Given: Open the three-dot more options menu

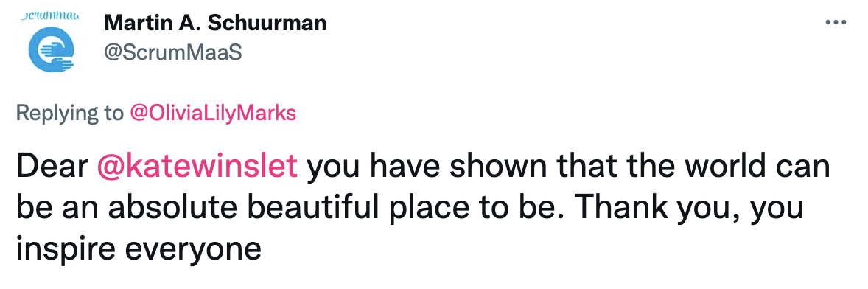Looking at the screenshot, I should click(x=836, y=23).
